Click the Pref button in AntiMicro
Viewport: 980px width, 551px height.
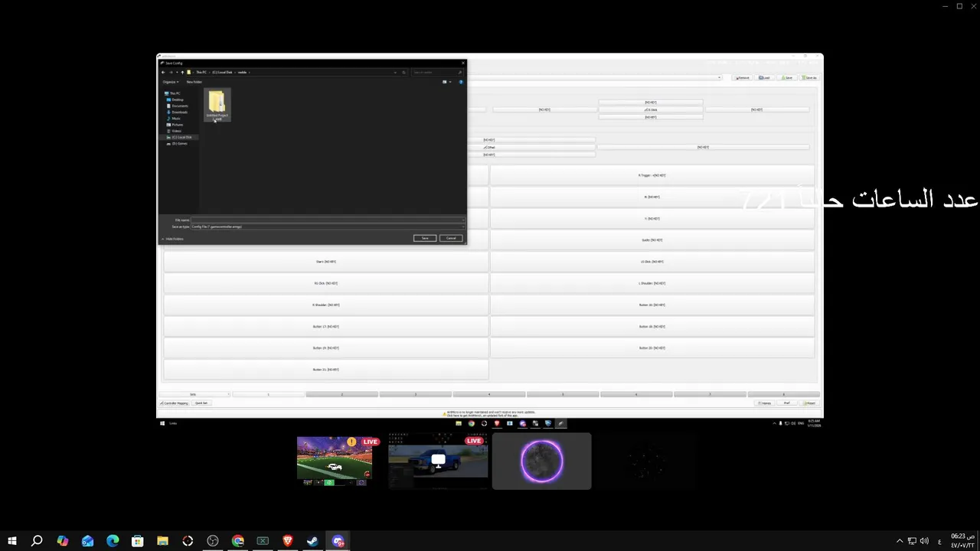point(786,403)
